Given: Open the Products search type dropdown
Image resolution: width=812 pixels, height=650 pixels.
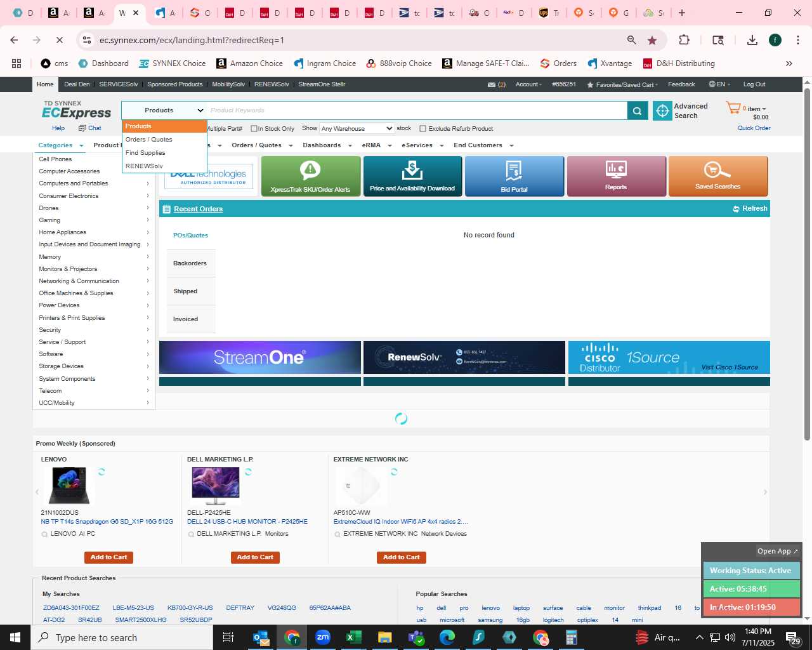Looking at the screenshot, I should pyautogui.click(x=164, y=110).
